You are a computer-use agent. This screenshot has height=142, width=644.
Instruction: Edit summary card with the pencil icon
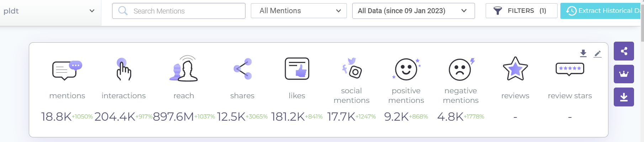(x=598, y=54)
